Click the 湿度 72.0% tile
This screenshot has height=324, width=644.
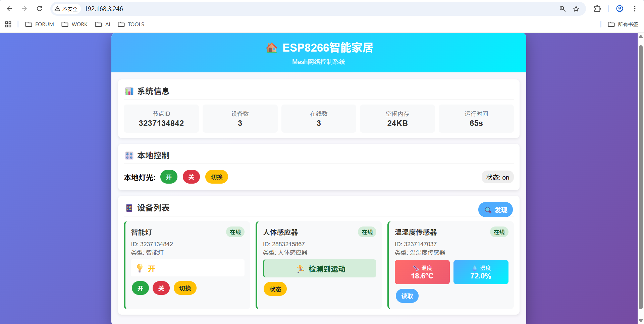pyautogui.click(x=481, y=272)
